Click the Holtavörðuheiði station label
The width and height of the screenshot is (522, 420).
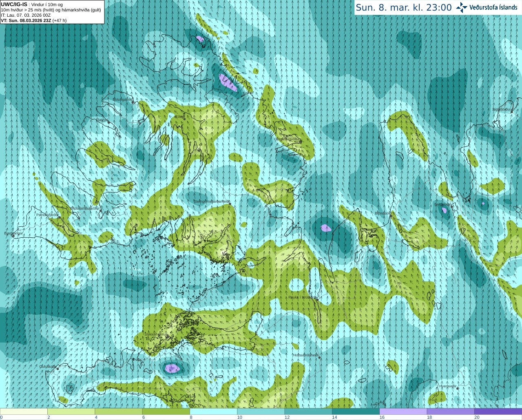click(x=306, y=355)
